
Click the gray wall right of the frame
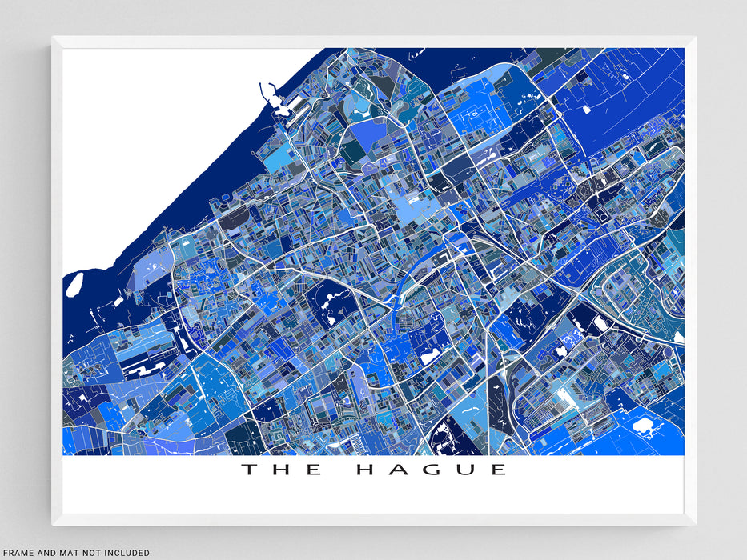721,280
